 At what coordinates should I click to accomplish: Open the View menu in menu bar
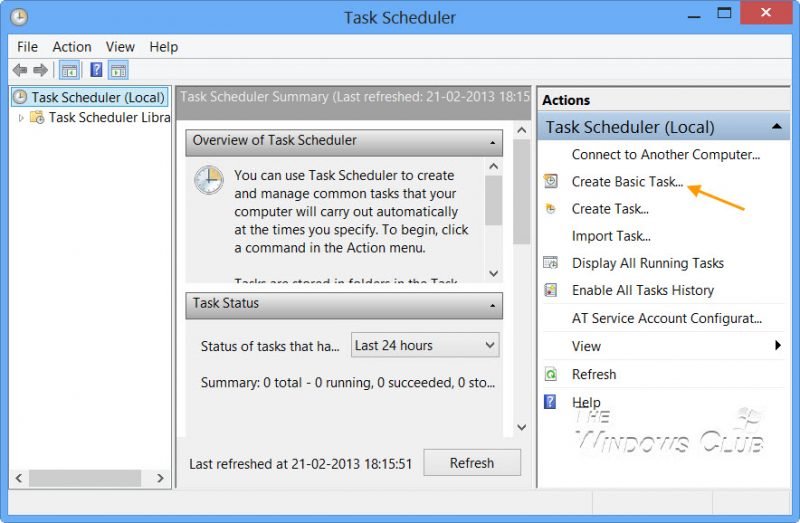coord(120,47)
